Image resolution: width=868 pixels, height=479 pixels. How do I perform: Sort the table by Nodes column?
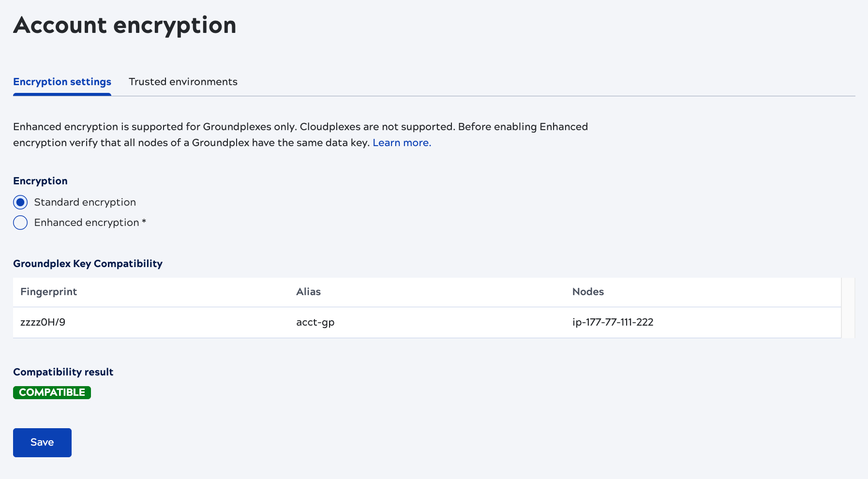[587, 292]
